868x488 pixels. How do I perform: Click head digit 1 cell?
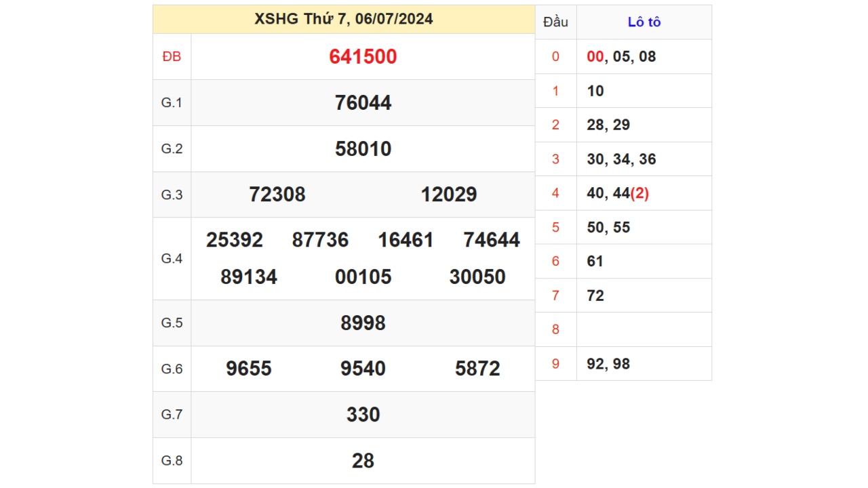[555, 91]
